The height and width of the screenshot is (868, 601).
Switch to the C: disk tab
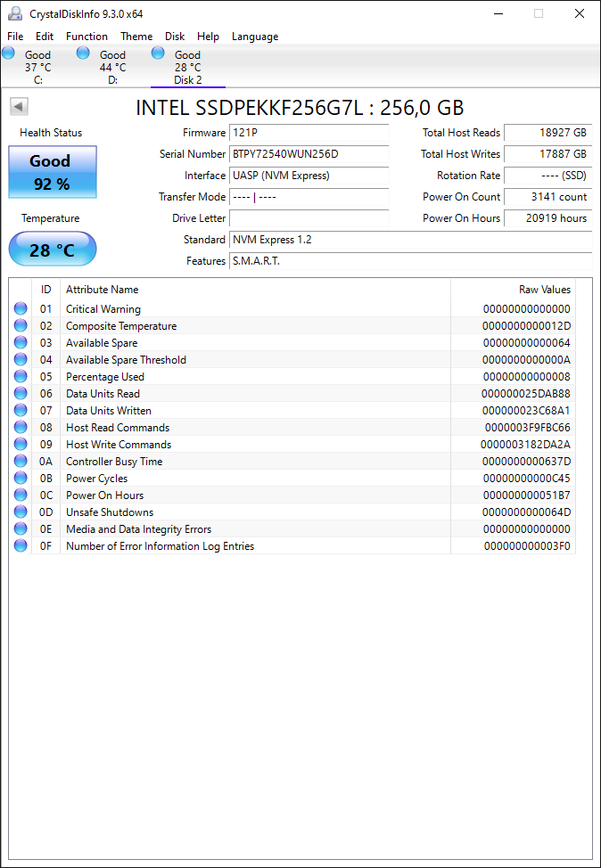click(37, 67)
